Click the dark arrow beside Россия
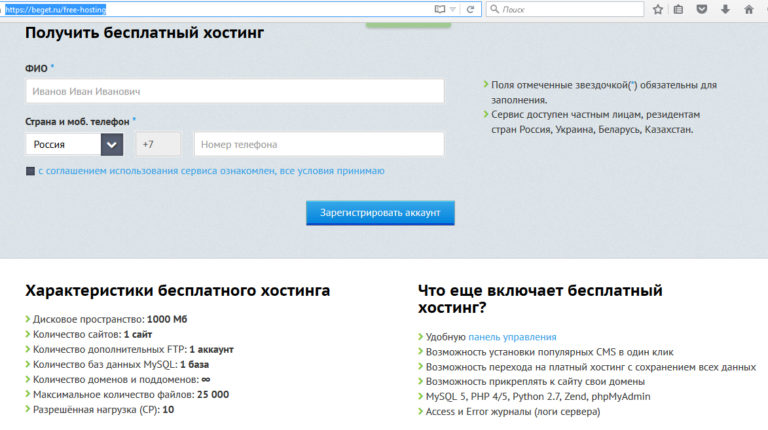This screenshot has height=430, width=768. pyautogui.click(x=111, y=144)
